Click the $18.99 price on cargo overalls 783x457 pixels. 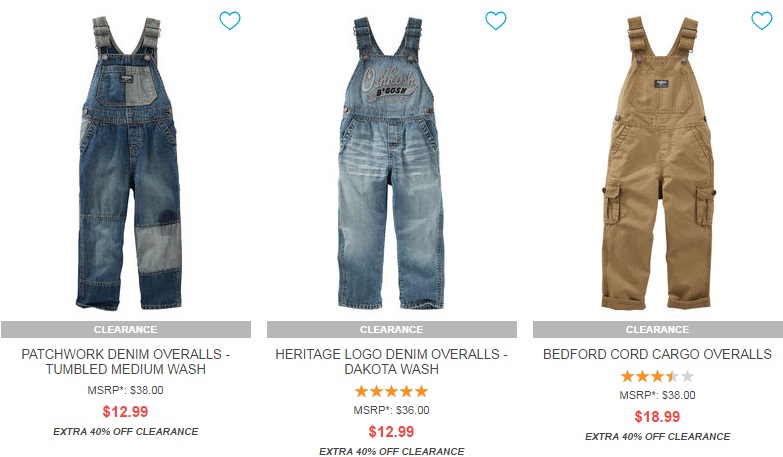[657, 417]
